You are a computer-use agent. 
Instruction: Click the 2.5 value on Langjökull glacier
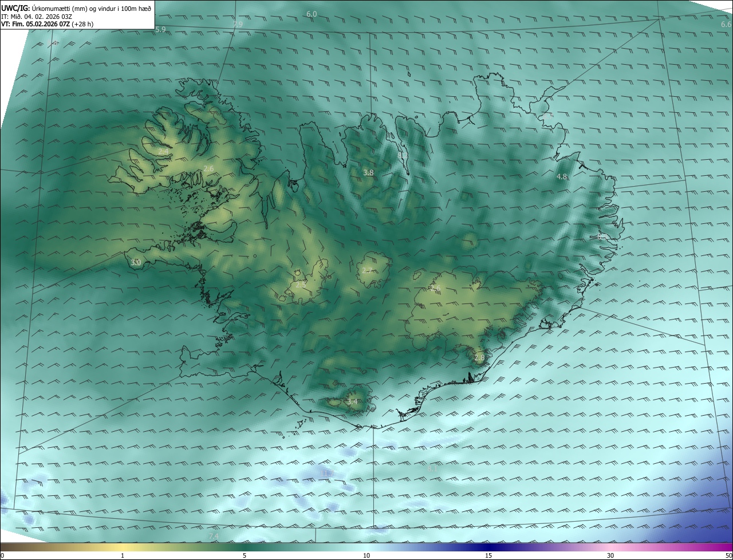tap(301, 284)
